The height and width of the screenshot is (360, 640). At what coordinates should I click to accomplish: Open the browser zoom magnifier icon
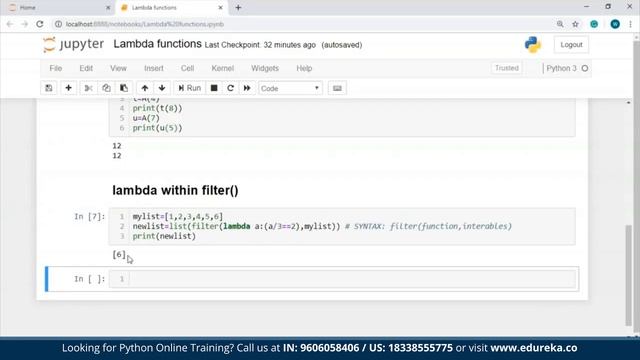click(560, 24)
